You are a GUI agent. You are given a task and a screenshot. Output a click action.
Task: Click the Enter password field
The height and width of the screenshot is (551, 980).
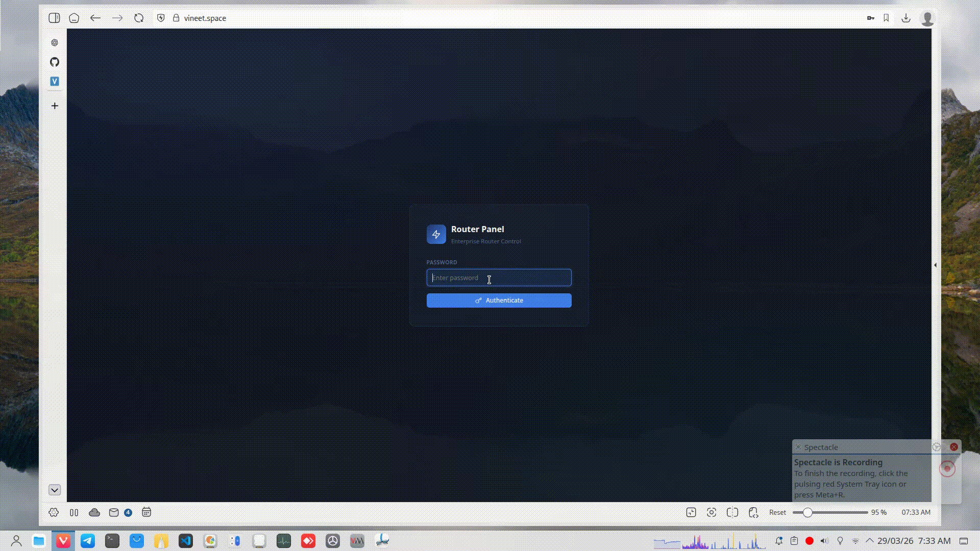(498, 278)
